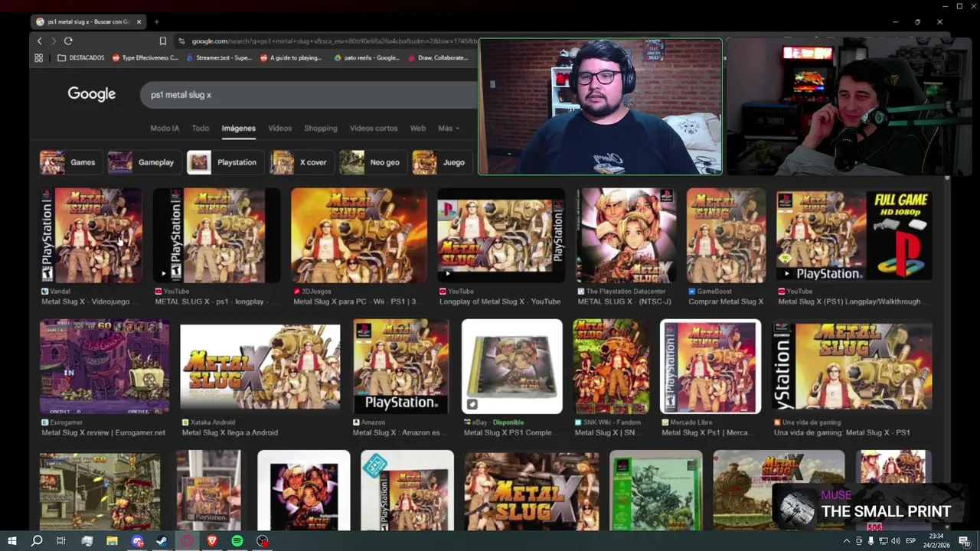Open Task View on the taskbar

[61, 541]
